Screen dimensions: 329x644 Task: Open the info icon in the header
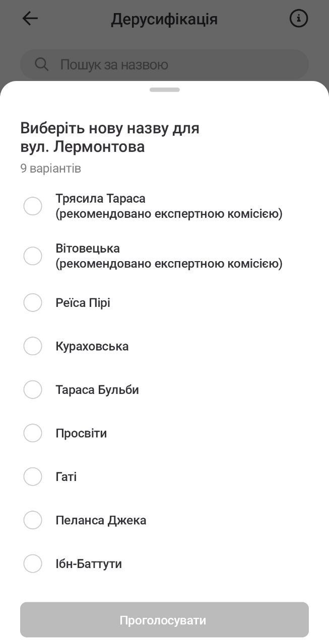299,18
